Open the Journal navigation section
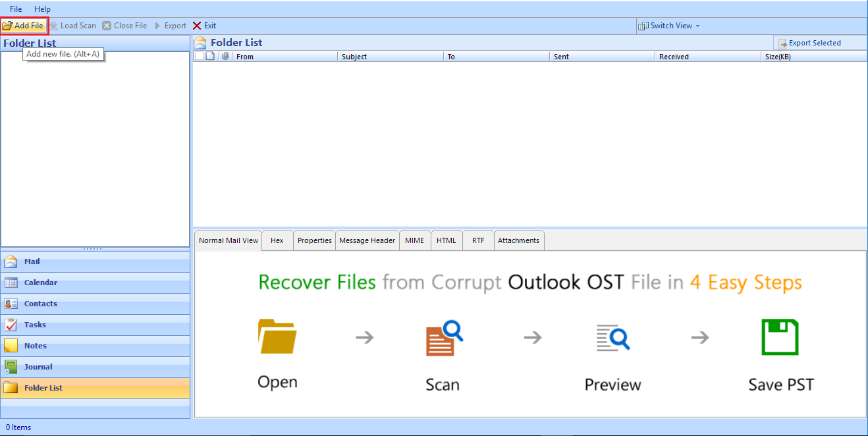This screenshot has height=436, width=868. [95, 367]
